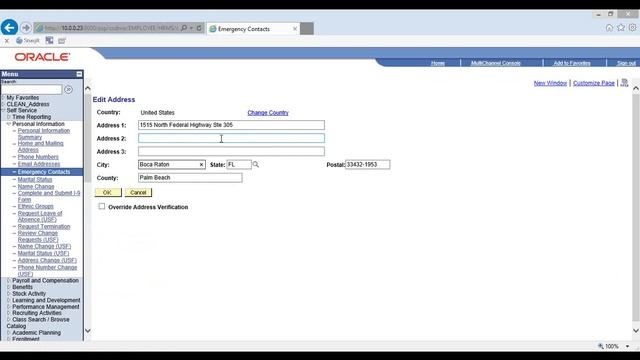Viewport: 640px width, 360px height.
Task: Collapse Self Service menu folder
Action: (x=4, y=111)
